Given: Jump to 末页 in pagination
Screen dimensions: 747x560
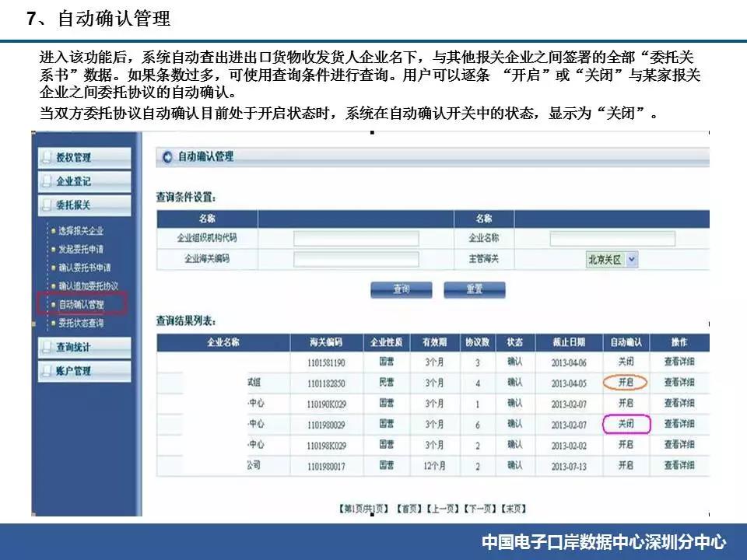Looking at the screenshot, I should [x=514, y=509].
